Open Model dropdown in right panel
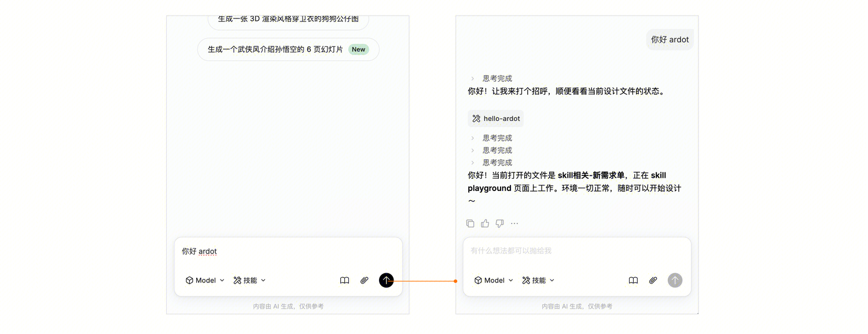The height and width of the screenshot is (334, 868). [494, 280]
